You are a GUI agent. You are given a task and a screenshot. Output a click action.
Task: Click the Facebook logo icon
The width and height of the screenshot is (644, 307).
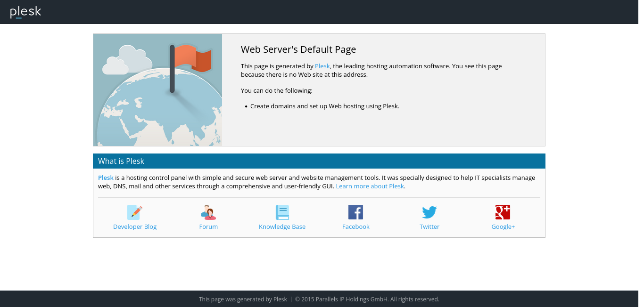(x=355, y=212)
